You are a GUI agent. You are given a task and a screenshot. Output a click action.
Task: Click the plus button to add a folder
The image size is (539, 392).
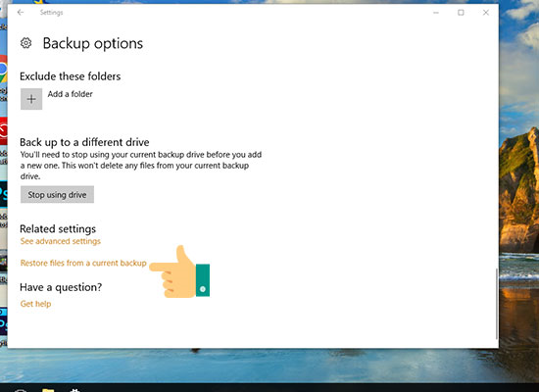pos(31,99)
